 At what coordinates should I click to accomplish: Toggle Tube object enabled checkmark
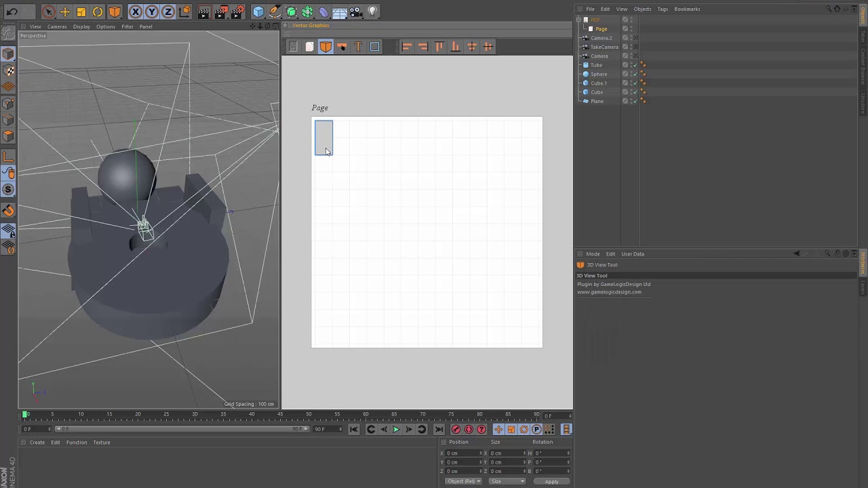[635, 65]
